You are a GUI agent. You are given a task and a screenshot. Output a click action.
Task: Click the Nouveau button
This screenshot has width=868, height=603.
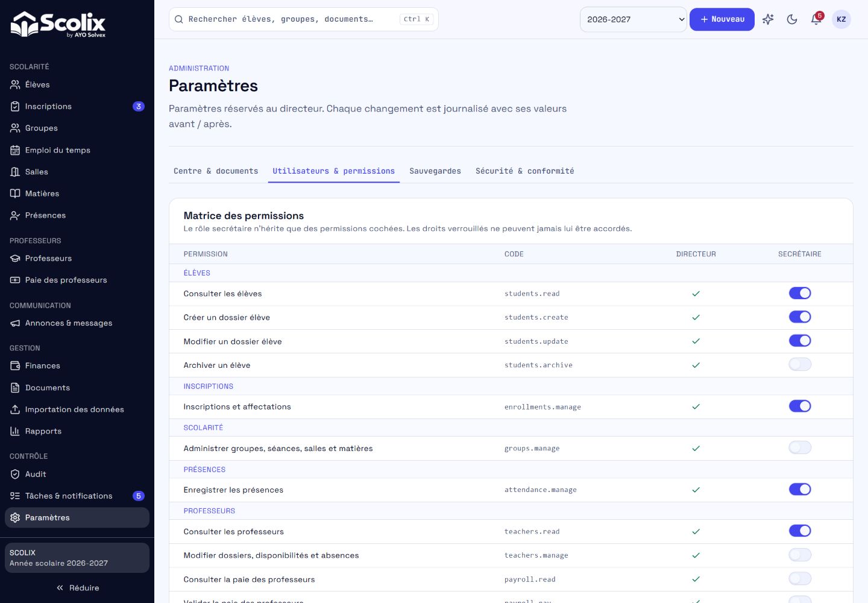tap(722, 19)
